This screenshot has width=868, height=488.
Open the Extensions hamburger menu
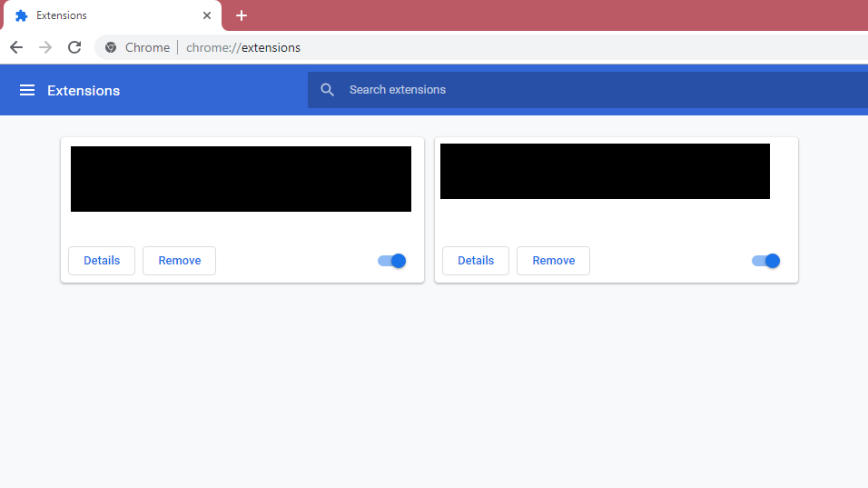click(27, 90)
